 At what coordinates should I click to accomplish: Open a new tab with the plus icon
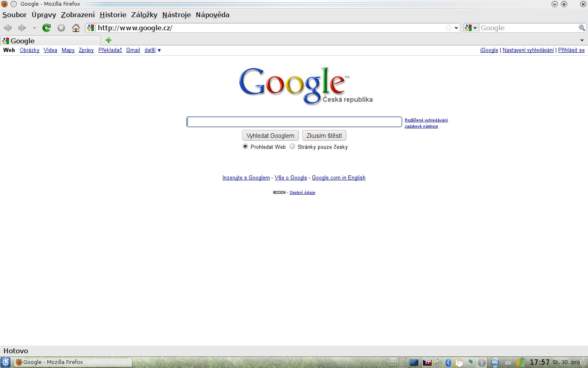(x=109, y=40)
